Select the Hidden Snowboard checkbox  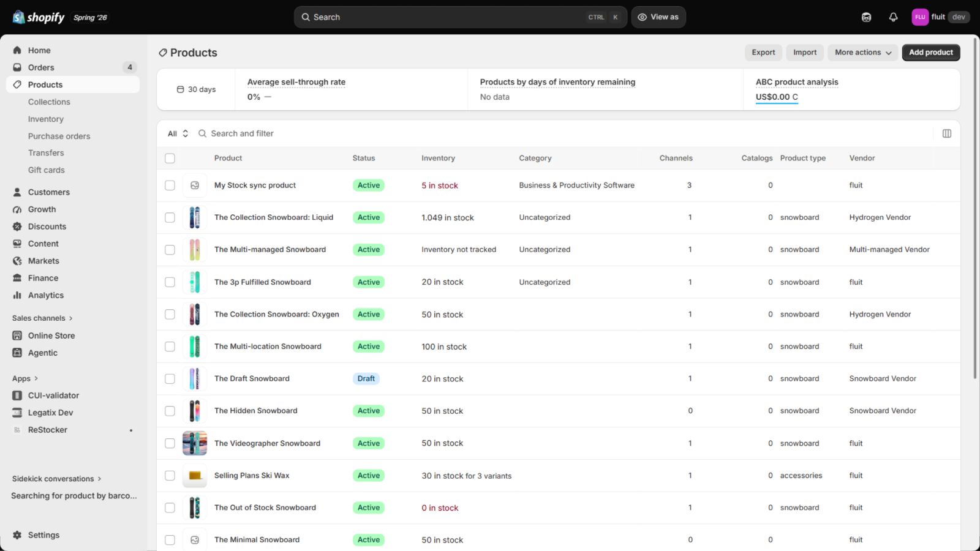tap(170, 411)
